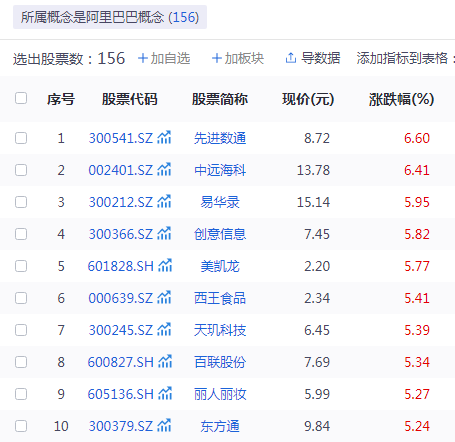Screen dimensions: 455x442
Task: Sort by the 涨跌幅(%) column header
Action: point(401,99)
